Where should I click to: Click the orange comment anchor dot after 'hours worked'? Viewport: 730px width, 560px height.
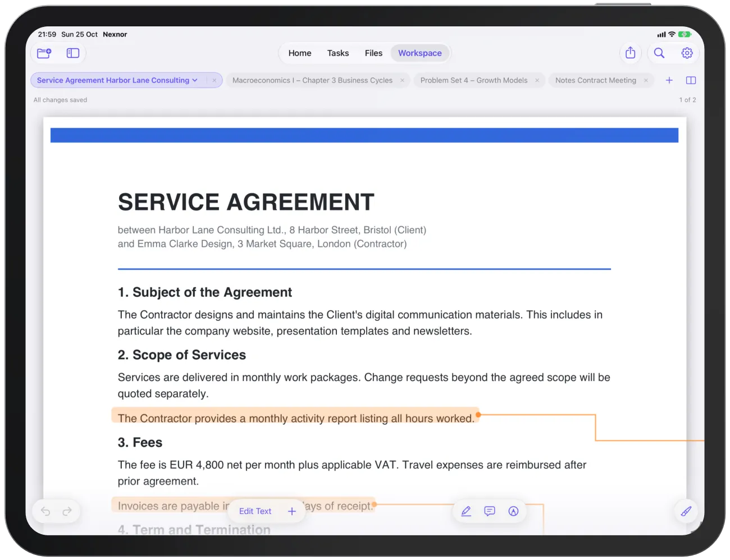pos(478,415)
